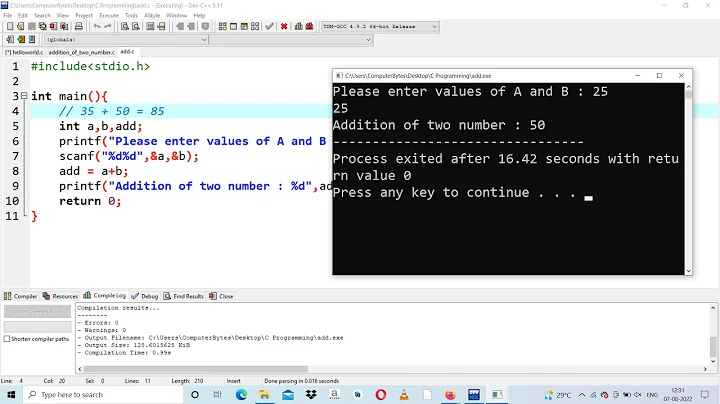Open the Project menu
Viewport: 720px width, 404px height.
click(84, 15)
